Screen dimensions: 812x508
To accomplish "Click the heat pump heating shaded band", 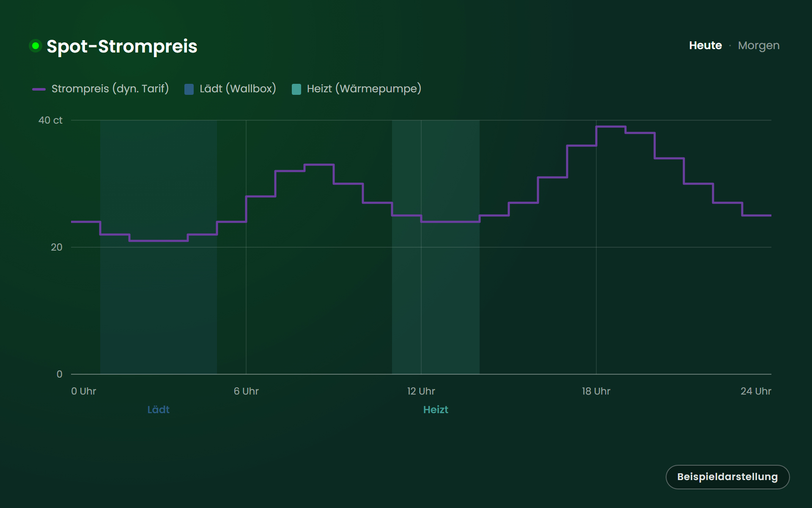I will coord(436,247).
